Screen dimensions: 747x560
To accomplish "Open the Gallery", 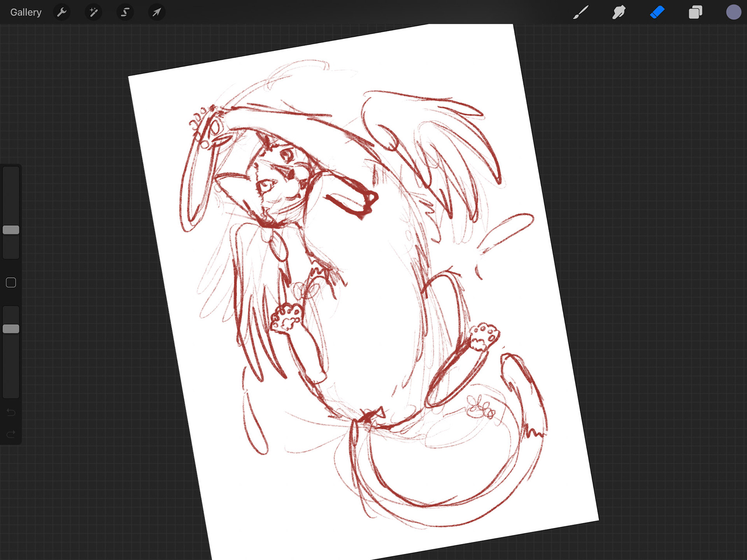I will coord(26,12).
